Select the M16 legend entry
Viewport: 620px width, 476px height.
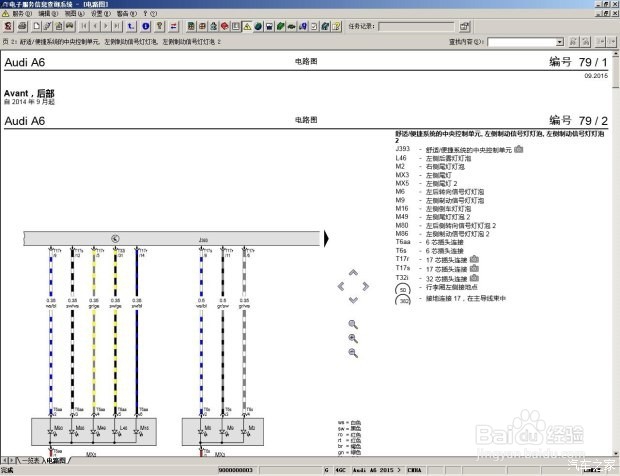pos(433,209)
